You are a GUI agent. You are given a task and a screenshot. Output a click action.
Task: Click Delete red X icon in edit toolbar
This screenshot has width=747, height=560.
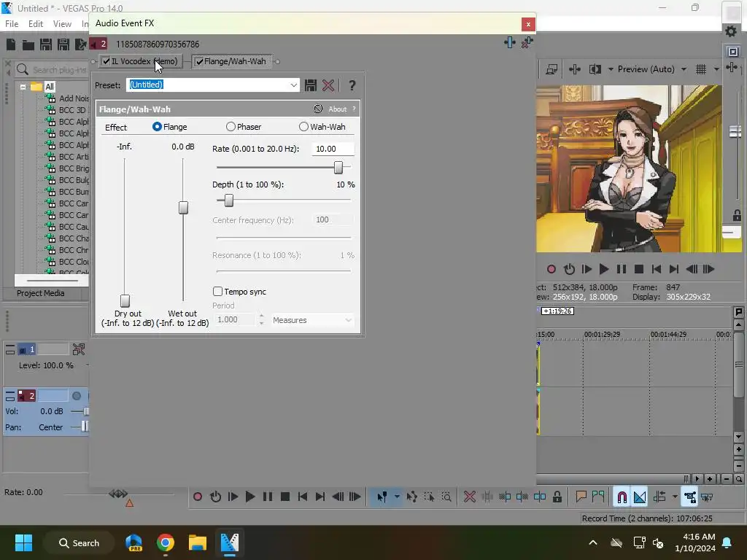(470, 497)
